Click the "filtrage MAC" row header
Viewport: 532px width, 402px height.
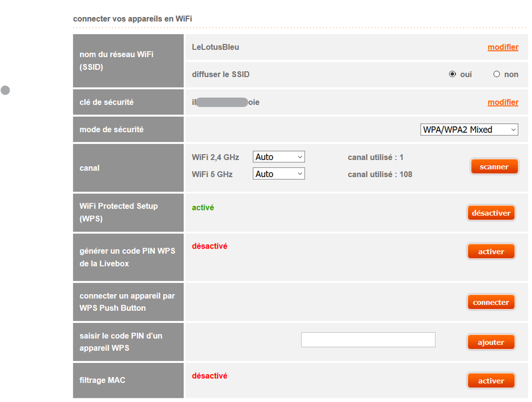pyautogui.click(x=101, y=380)
